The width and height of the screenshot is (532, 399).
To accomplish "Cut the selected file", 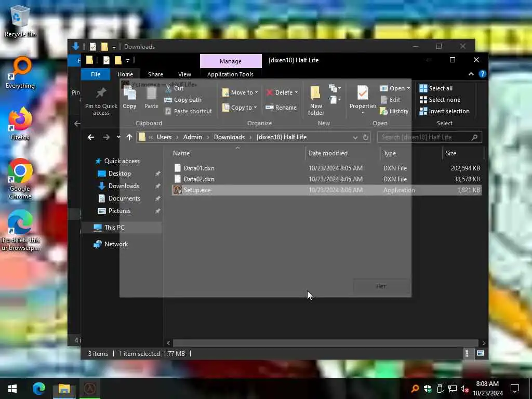I will coord(175,88).
